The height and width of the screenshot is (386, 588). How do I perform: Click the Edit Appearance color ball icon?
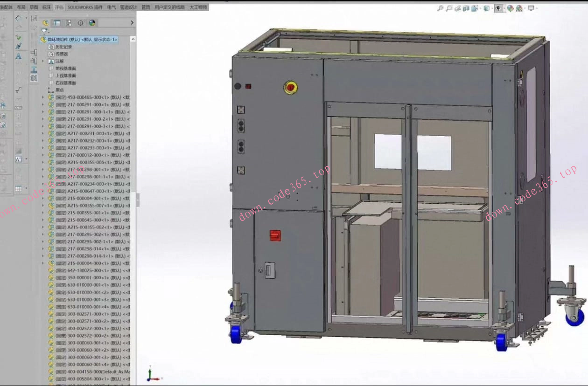[x=510, y=8]
